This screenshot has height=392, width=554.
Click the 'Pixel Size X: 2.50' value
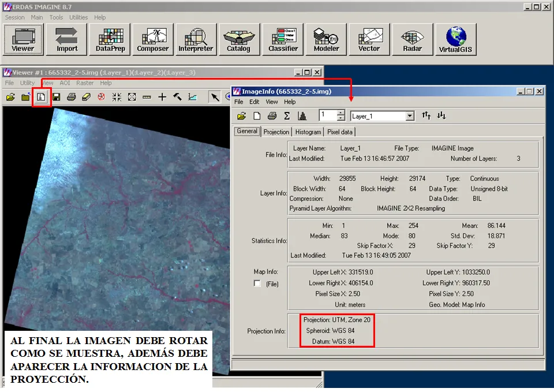click(338, 294)
